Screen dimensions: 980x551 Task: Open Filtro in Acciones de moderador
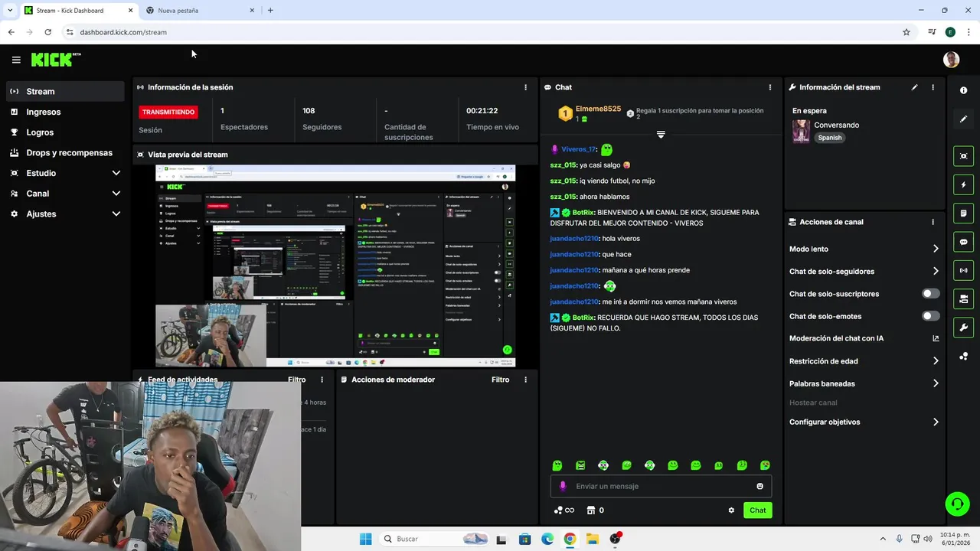coord(500,380)
